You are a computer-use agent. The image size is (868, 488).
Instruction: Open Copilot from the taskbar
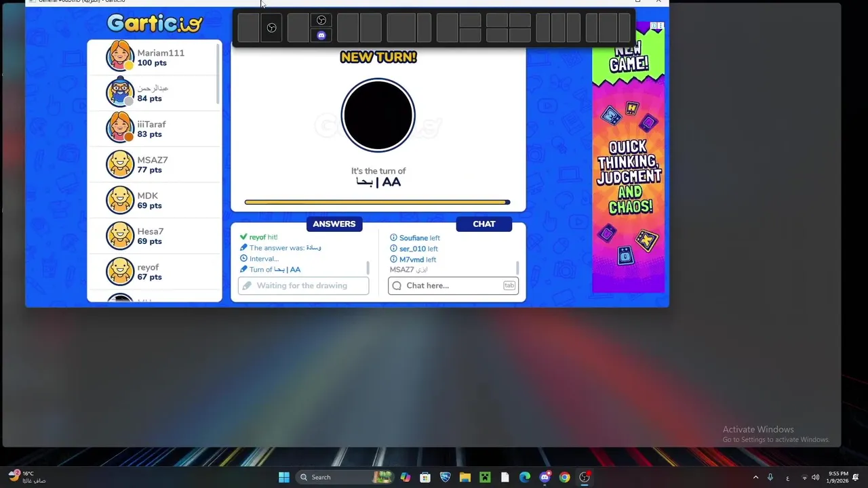pos(406,477)
